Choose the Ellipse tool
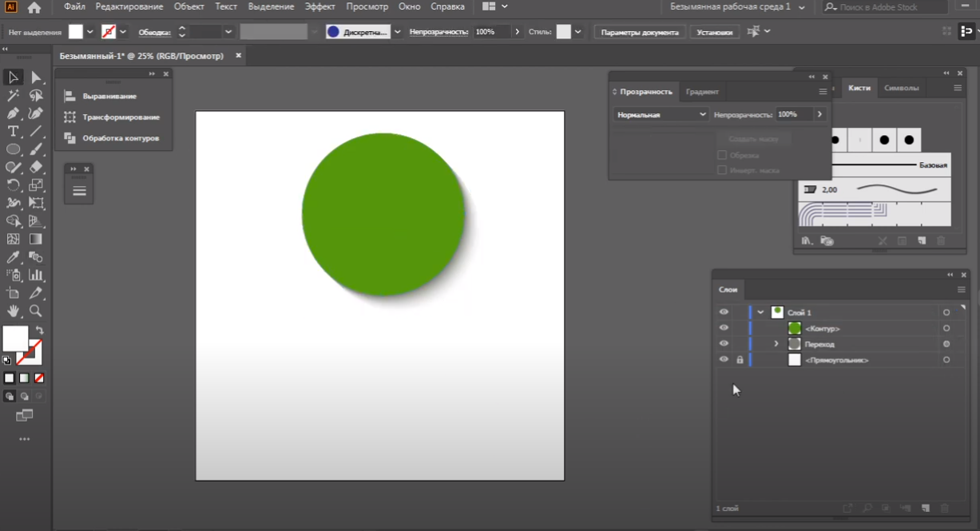 pyautogui.click(x=14, y=149)
